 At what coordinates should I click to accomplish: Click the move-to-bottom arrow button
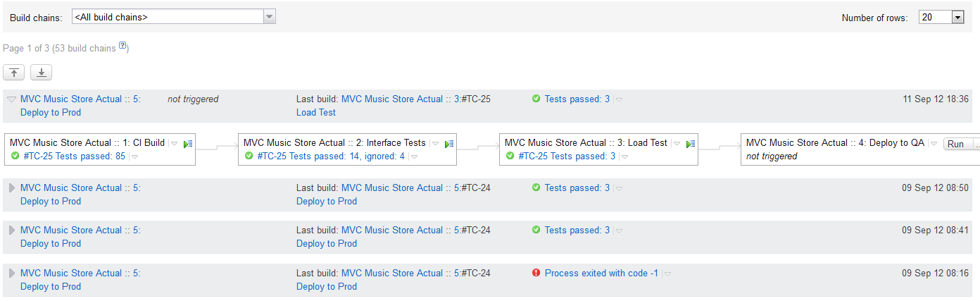point(41,73)
